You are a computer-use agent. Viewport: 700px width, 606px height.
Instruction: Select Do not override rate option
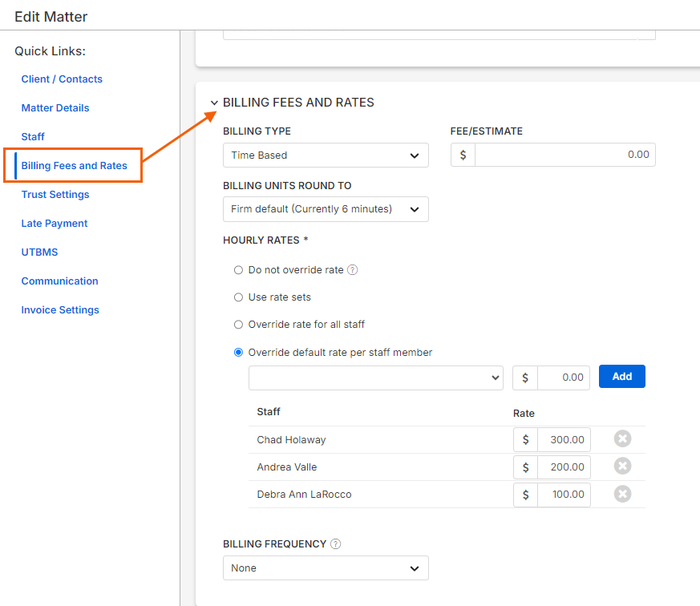tap(238, 270)
